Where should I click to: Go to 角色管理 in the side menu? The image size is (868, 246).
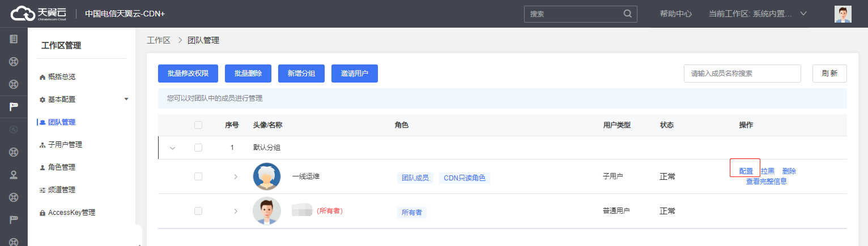[61, 167]
